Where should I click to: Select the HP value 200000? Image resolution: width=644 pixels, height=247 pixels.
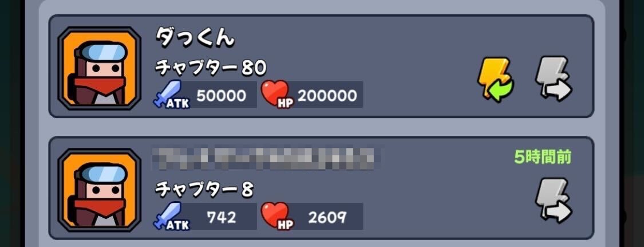[x=327, y=96]
